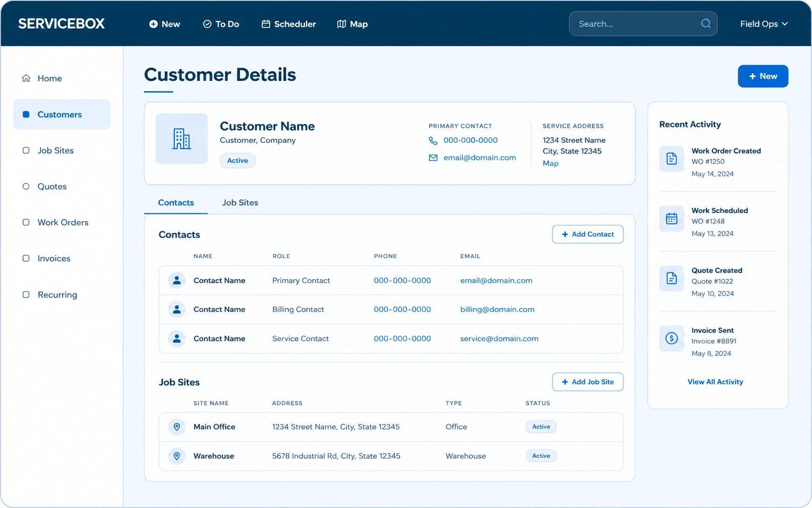Click the Billing Contact phone number

click(402, 309)
